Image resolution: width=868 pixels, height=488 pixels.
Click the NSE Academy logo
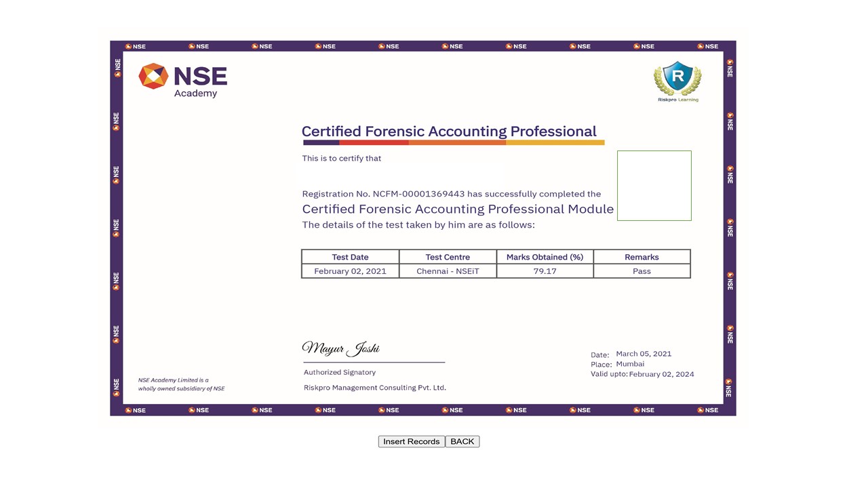pos(182,78)
